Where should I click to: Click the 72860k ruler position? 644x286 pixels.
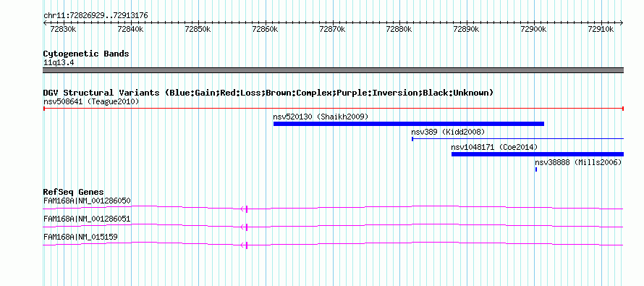point(266,29)
